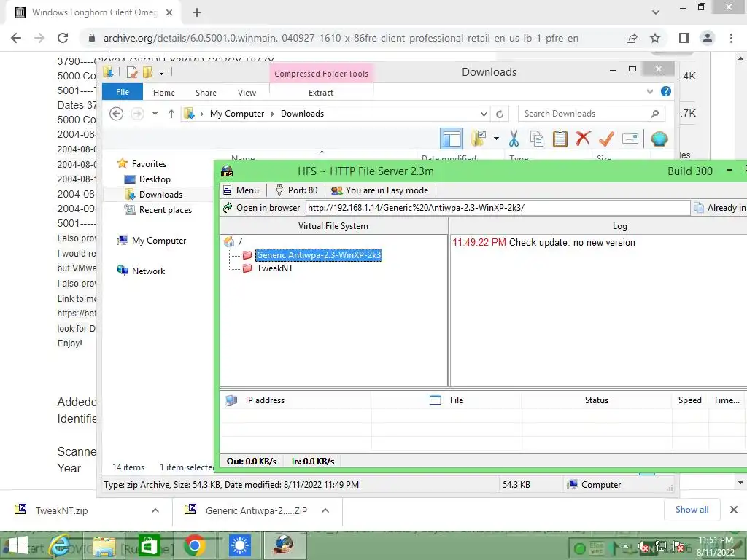Click the blue shell icon in Downloads toolbar
This screenshot has width=747, height=560.
click(x=659, y=139)
